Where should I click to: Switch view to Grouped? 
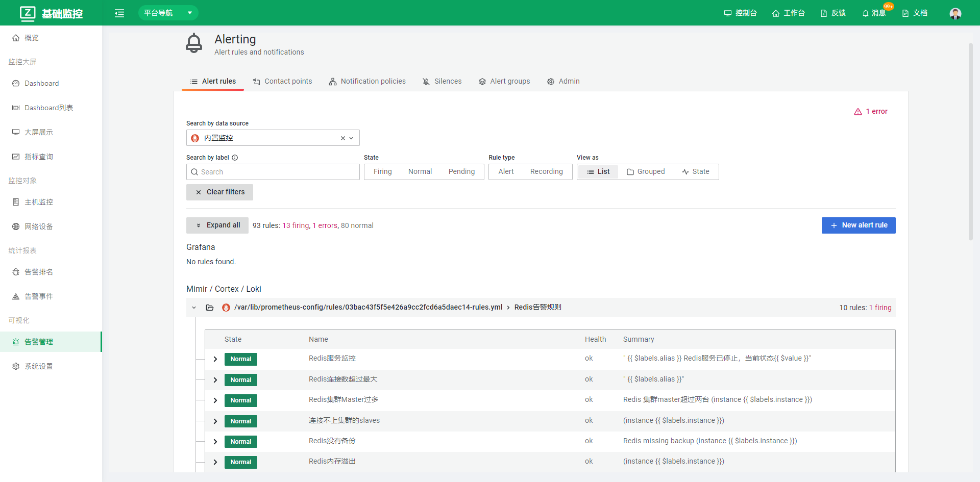(x=646, y=172)
